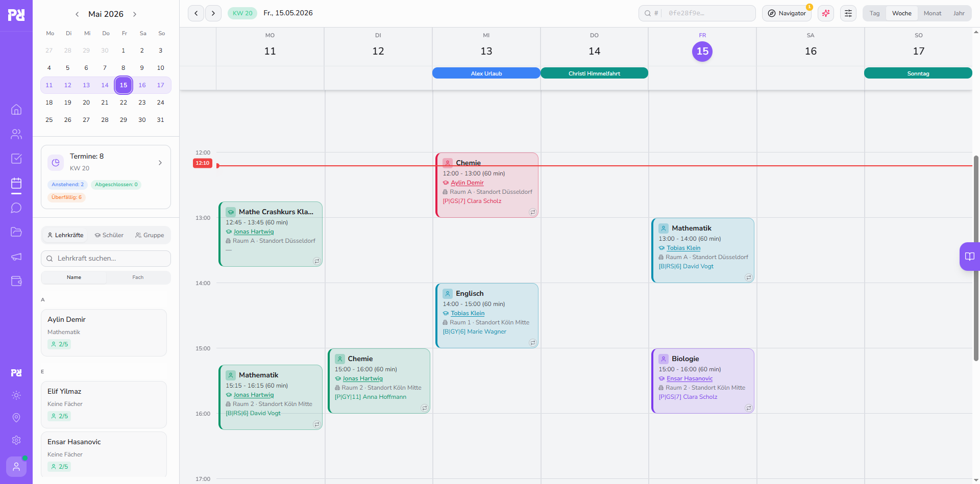Open Tobias Klein link in Friday Mathematik
Image resolution: width=980 pixels, height=484 pixels.
pyautogui.click(x=683, y=248)
